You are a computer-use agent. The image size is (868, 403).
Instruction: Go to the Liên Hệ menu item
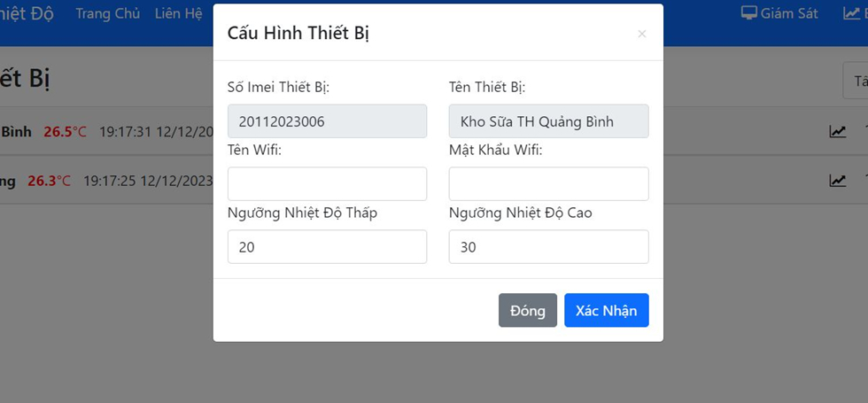(179, 14)
